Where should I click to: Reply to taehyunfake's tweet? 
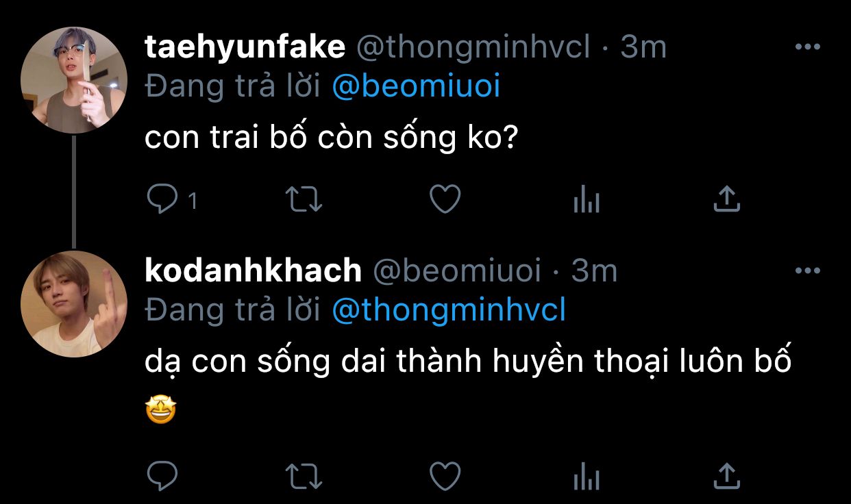pyautogui.click(x=162, y=200)
